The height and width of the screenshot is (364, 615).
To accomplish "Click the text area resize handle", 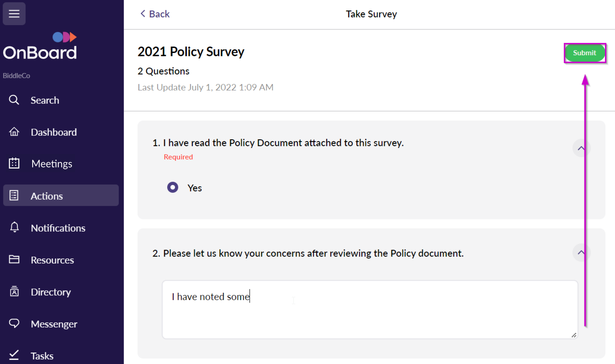I will click(x=574, y=335).
